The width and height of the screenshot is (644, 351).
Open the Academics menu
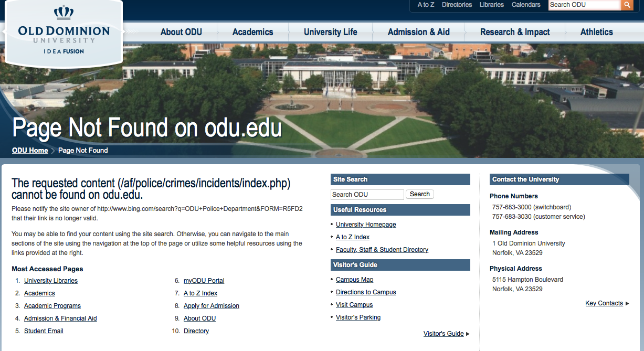[252, 32]
